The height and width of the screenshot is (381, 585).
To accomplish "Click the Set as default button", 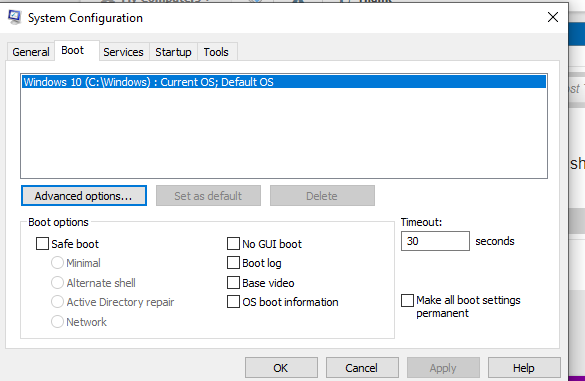I will (208, 196).
